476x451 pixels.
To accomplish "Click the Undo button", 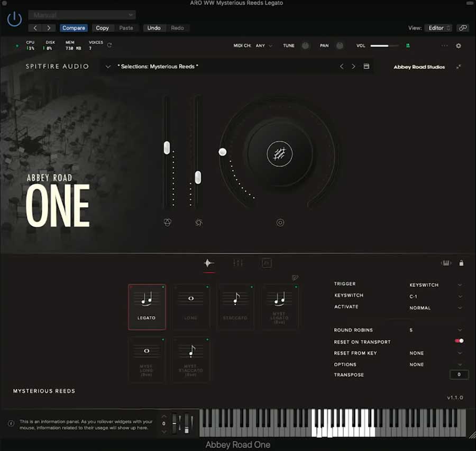I will coord(154,28).
